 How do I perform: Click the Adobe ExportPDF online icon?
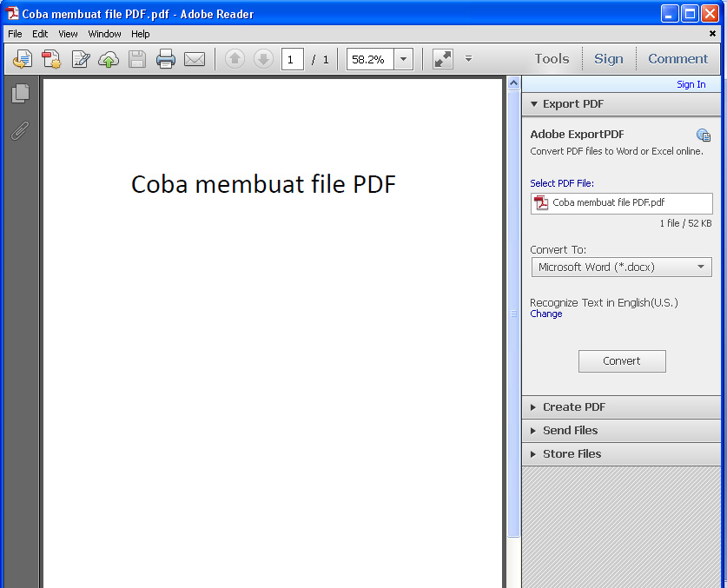coord(704,135)
